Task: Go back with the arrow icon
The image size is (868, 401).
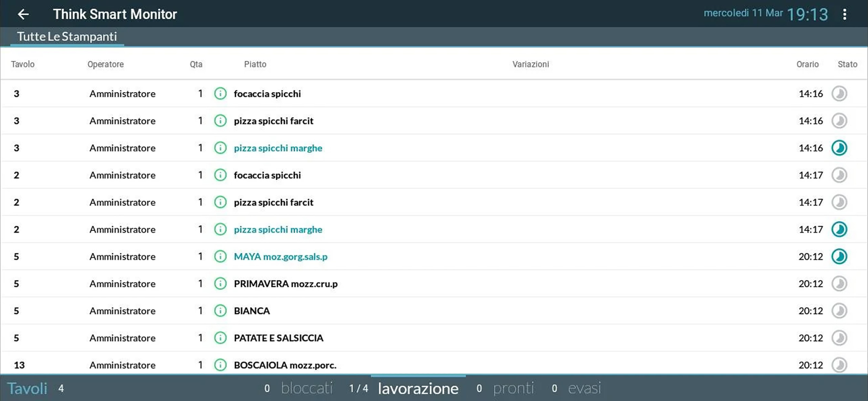Action: coord(23,14)
